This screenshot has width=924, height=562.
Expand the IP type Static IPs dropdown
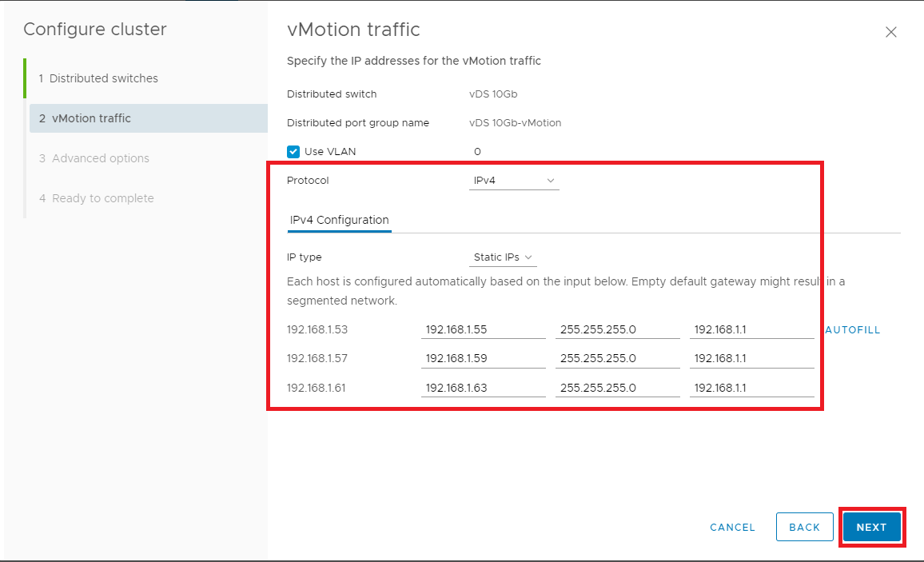[x=503, y=257]
